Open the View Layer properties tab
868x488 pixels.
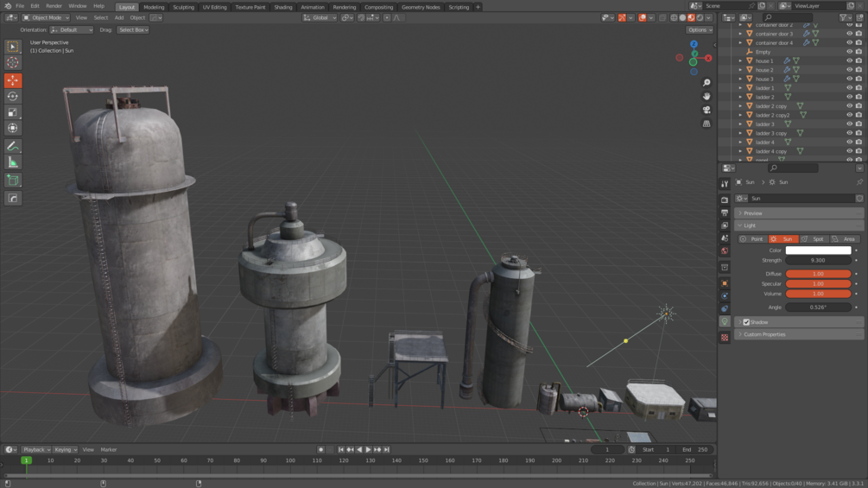[x=725, y=225]
